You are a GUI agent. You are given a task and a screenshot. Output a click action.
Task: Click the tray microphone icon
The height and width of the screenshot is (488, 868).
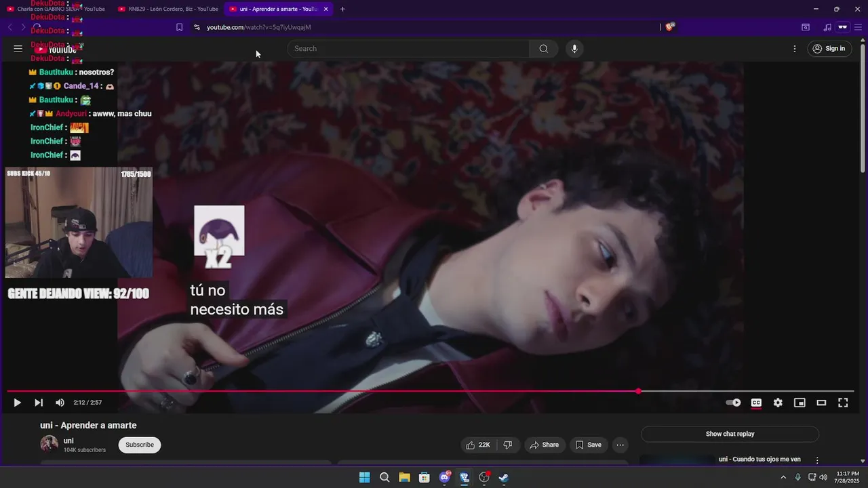pos(797,477)
